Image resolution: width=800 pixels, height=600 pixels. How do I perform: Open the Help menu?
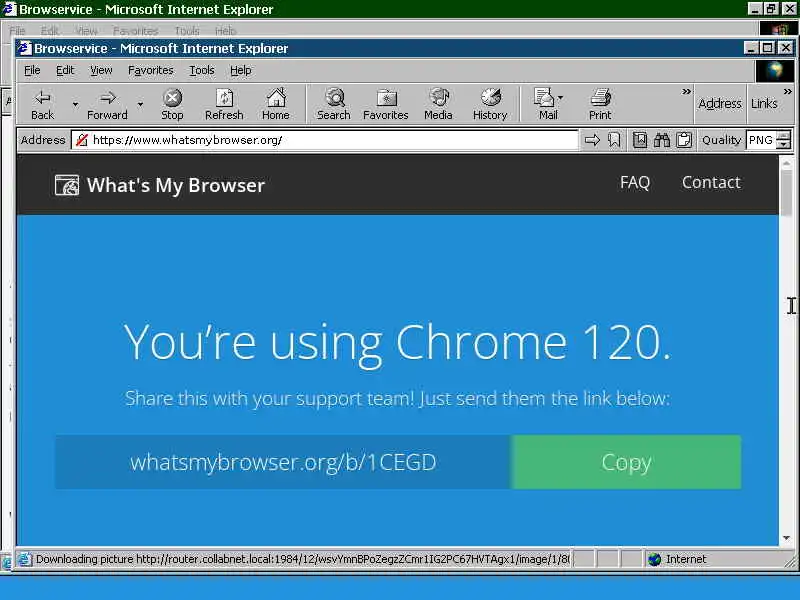[x=240, y=70]
